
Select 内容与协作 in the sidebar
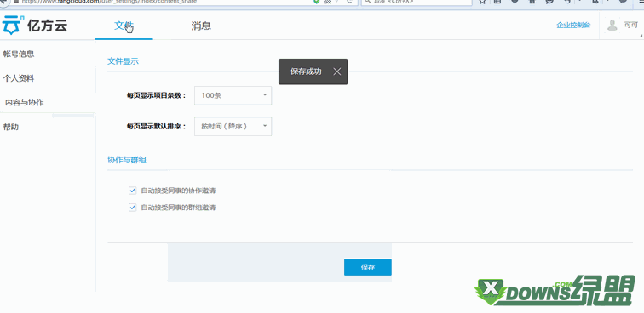24,103
